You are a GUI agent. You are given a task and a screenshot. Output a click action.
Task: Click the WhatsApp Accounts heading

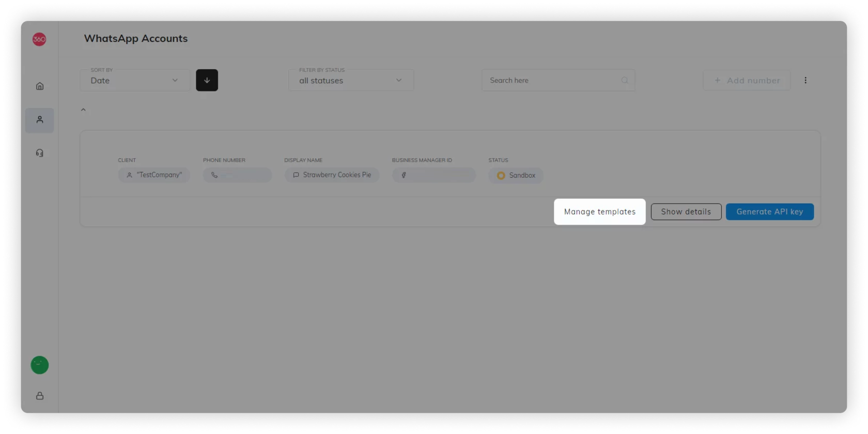pos(136,38)
